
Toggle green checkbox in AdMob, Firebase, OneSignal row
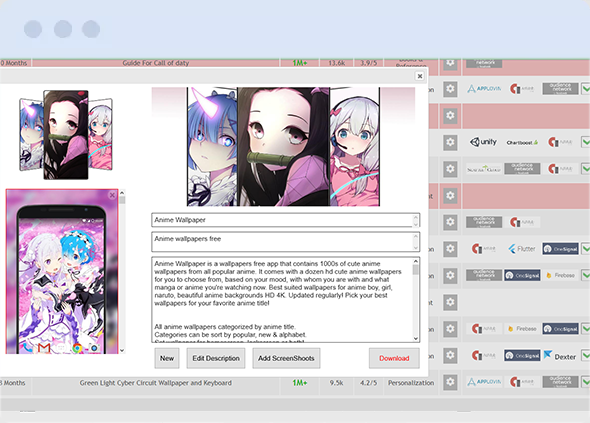pos(586,329)
